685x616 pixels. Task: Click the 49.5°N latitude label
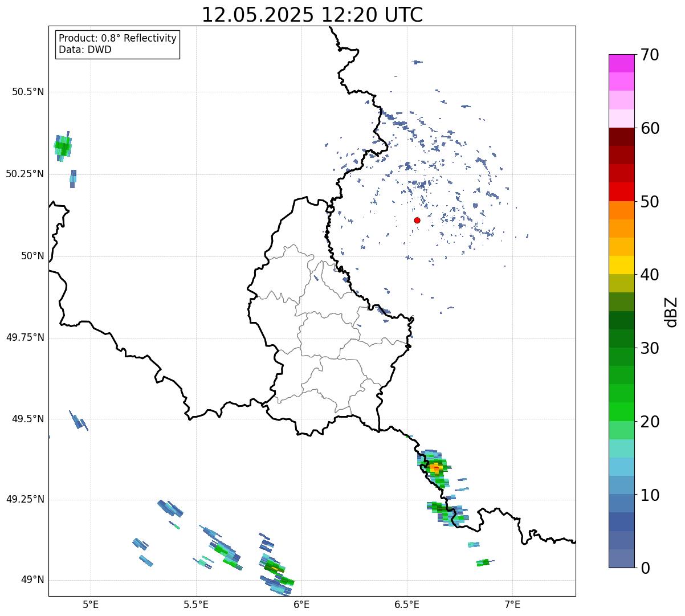pos(28,419)
